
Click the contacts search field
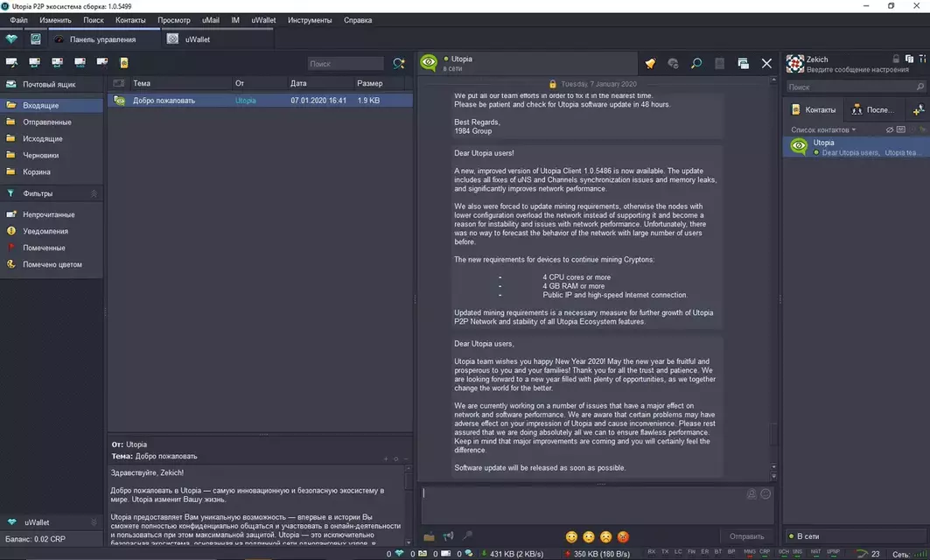(856, 87)
